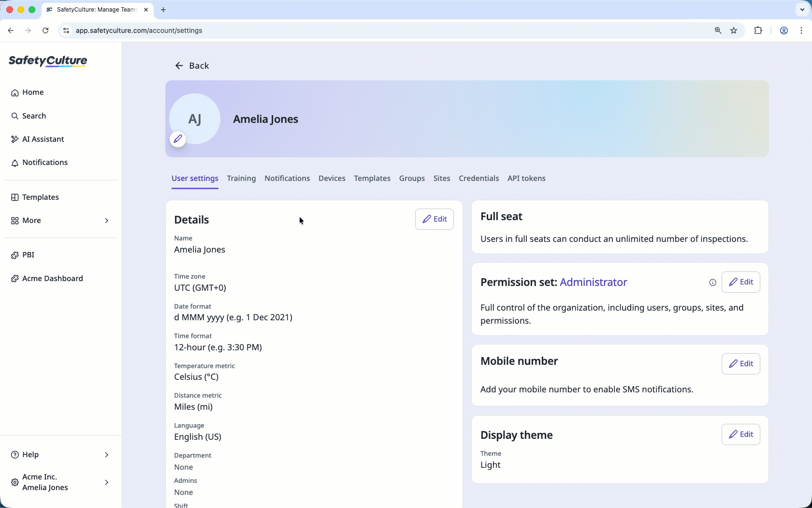Click the Full seat heading
The height and width of the screenshot is (508, 812).
pos(501,217)
